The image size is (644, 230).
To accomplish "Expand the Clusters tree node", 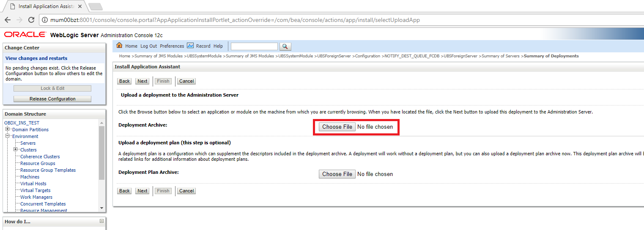I will pyautogui.click(x=16, y=149).
